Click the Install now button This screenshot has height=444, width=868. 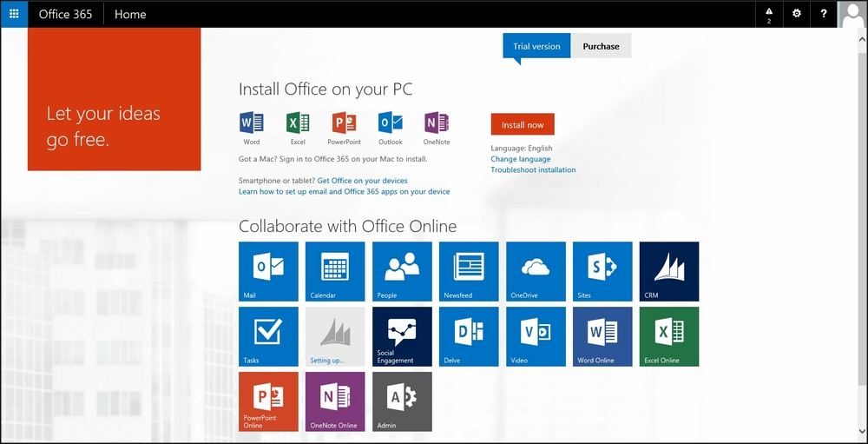coord(522,124)
